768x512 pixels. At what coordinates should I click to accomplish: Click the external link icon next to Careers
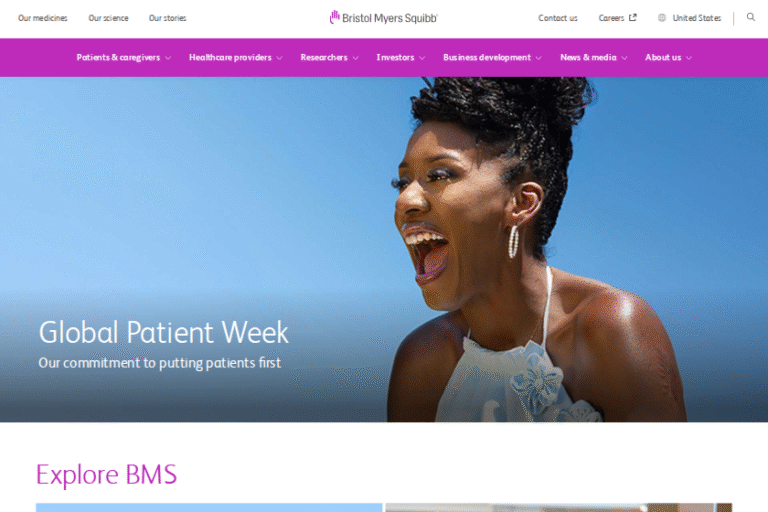pyautogui.click(x=632, y=18)
